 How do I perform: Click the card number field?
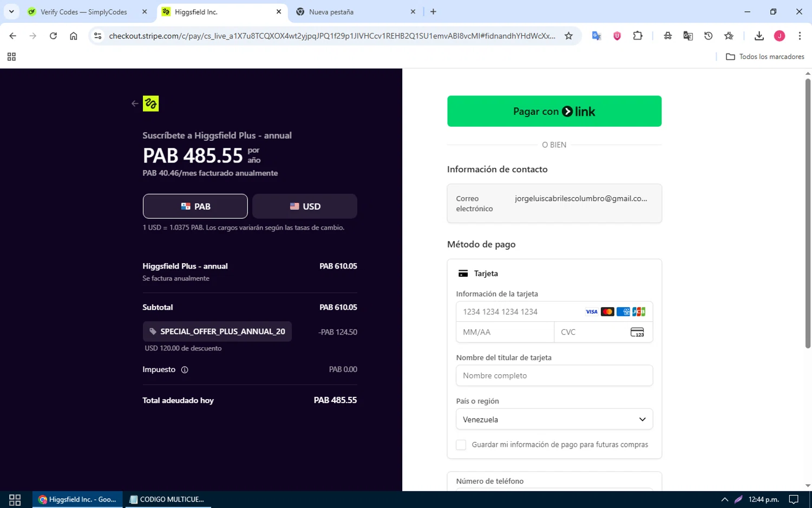pos(554,312)
